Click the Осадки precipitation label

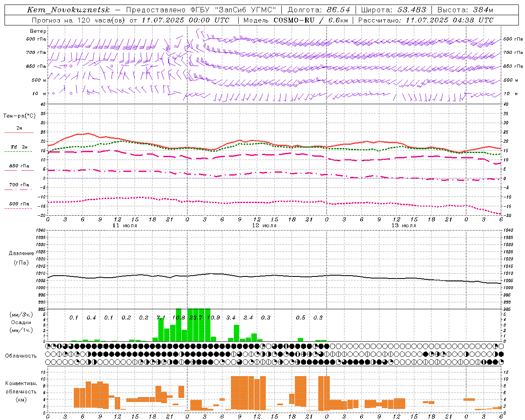coord(21,323)
